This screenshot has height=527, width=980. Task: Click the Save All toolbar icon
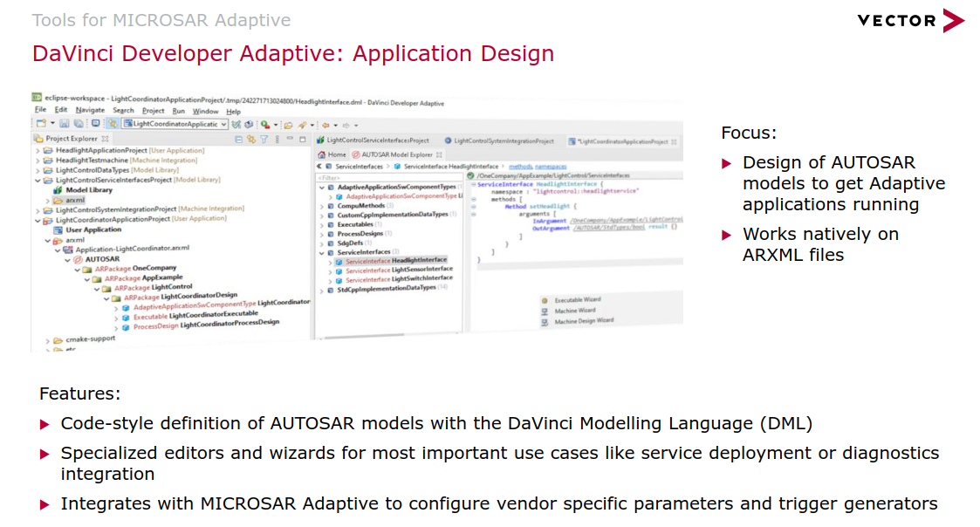point(79,124)
